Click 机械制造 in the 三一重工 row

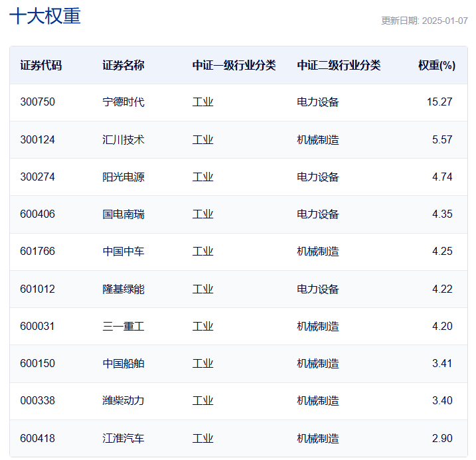[318, 326]
